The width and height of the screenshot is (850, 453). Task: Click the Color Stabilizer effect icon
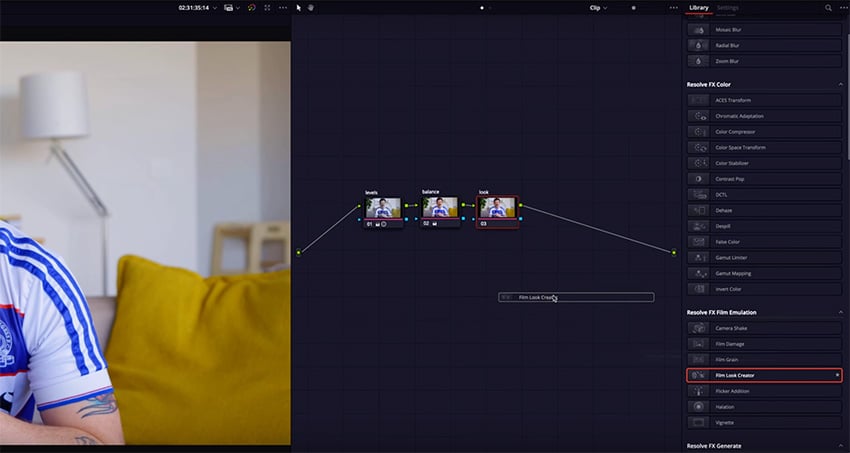(698, 163)
